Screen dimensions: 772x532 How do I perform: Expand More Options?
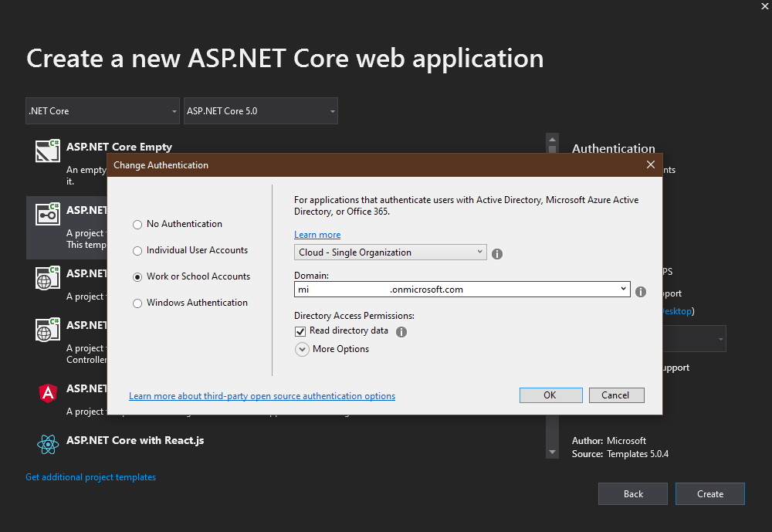coord(302,349)
